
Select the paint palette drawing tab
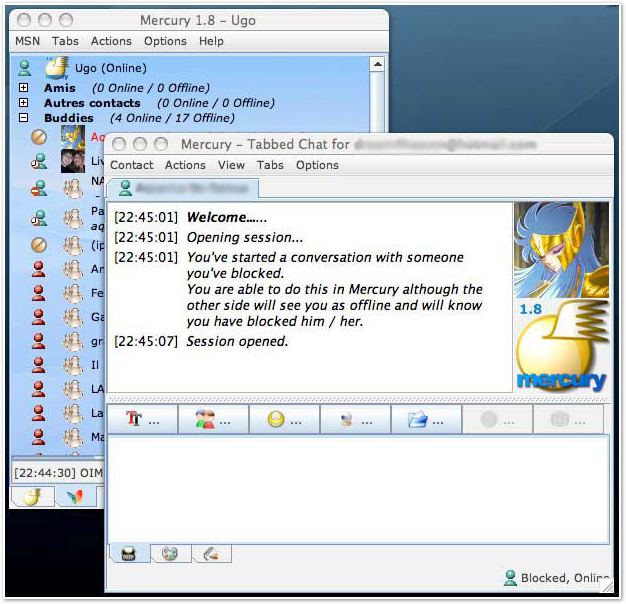coord(170,554)
